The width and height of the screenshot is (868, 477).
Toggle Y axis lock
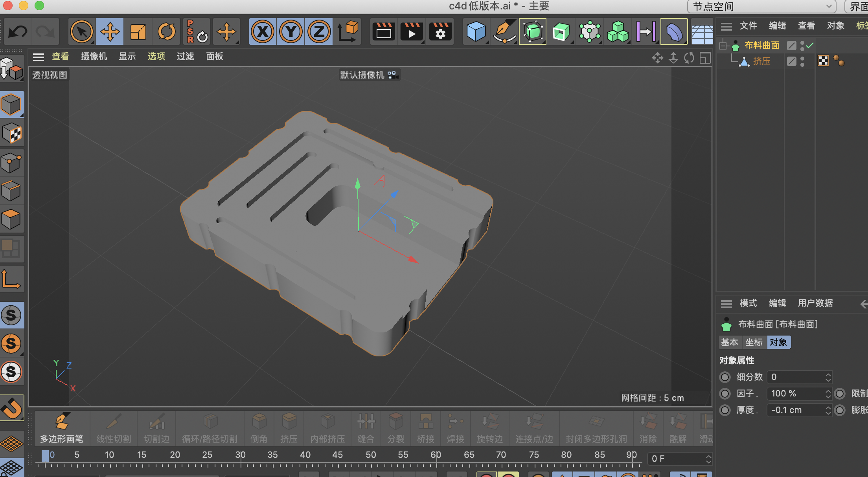click(x=291, y=31)
